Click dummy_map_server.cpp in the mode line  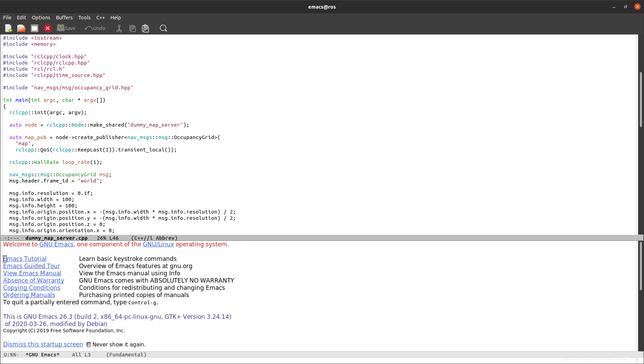tap(56, 238)
